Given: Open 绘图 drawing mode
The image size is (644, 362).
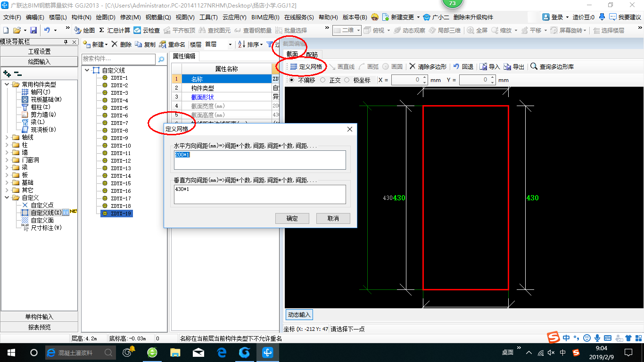Looking at the screenshot, I should tap(84, 30).
